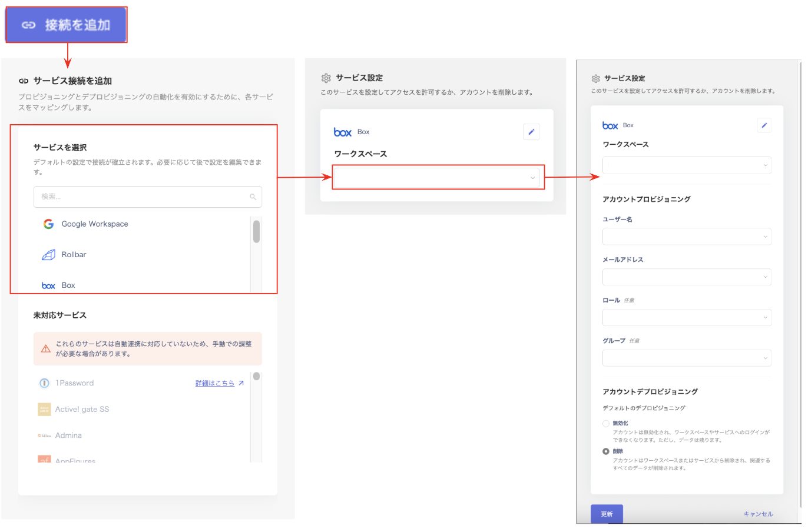Select Active! gate SS in unsupported list
Image resolution: width=808 pixels, height=532 pixels.
[x=82, y=410]
